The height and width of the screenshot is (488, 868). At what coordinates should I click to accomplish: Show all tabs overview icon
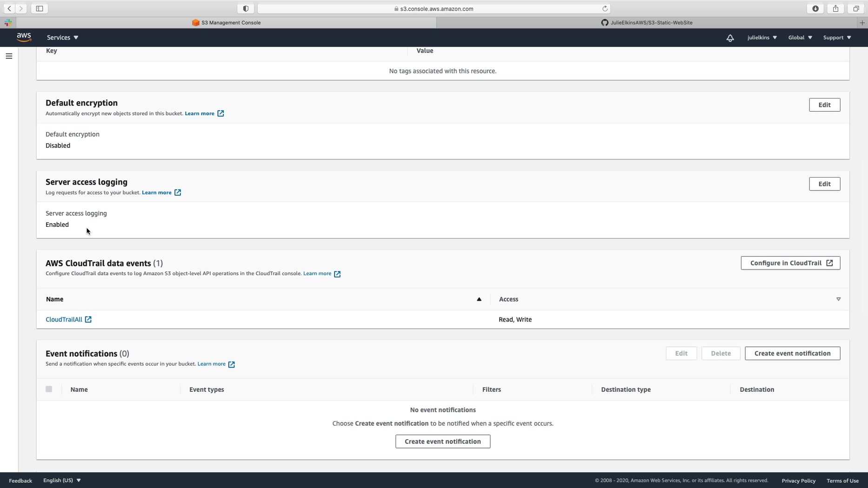tap(856, 8)
